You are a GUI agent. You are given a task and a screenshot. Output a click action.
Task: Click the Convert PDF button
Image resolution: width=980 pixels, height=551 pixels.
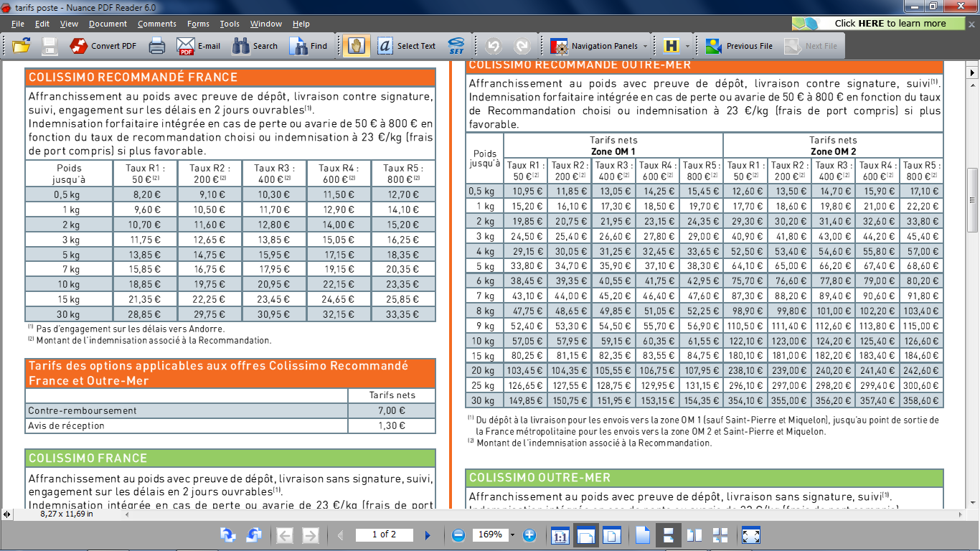(103, 46)
